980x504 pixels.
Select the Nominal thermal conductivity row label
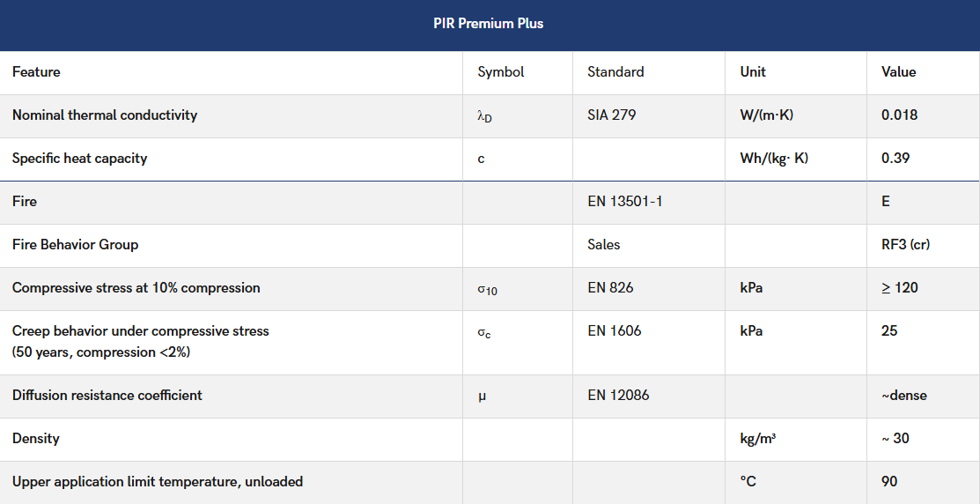[x=105, y=115]
